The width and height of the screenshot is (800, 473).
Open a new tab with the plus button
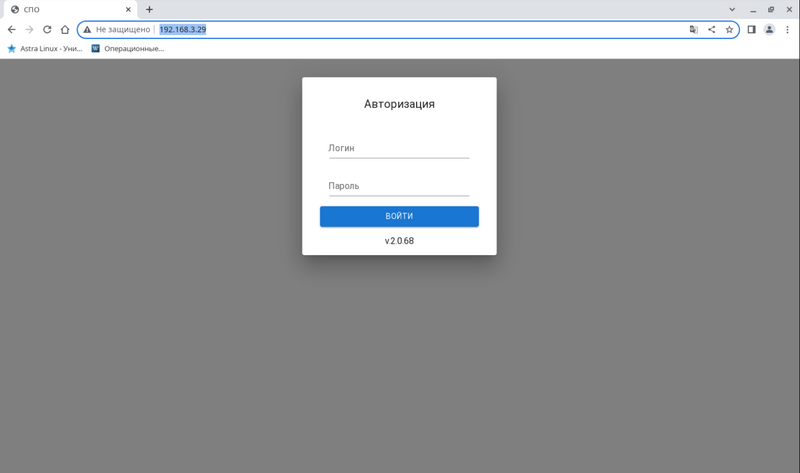point(149,9)
